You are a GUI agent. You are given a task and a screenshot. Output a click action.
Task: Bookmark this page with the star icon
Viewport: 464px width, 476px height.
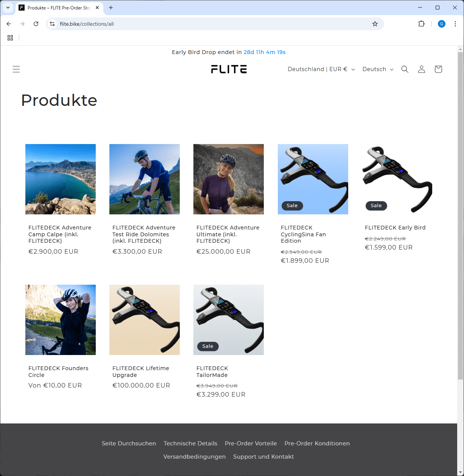[x=375, y=23]
